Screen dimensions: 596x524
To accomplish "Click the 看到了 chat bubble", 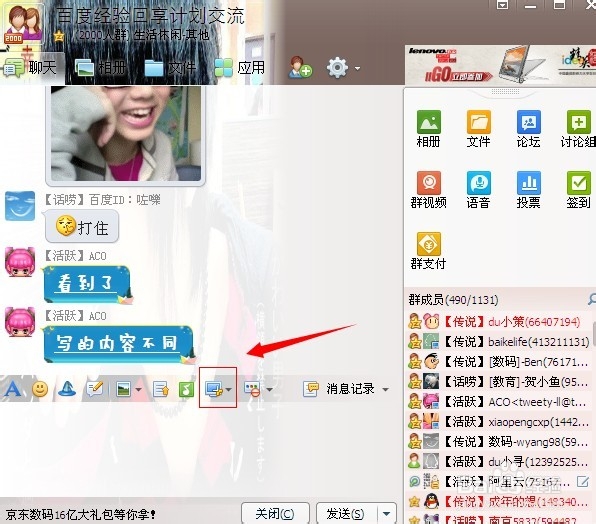I will click(x=88, y=284).
